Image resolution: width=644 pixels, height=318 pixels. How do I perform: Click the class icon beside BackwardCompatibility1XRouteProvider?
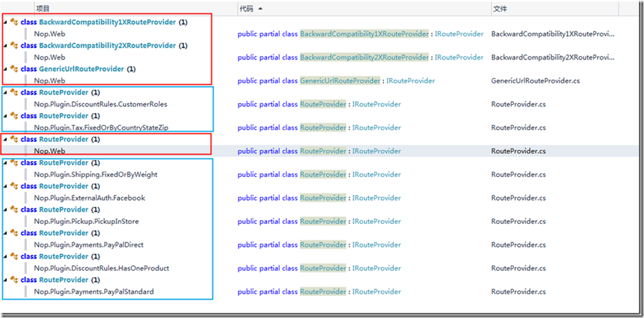pos(14,22)
